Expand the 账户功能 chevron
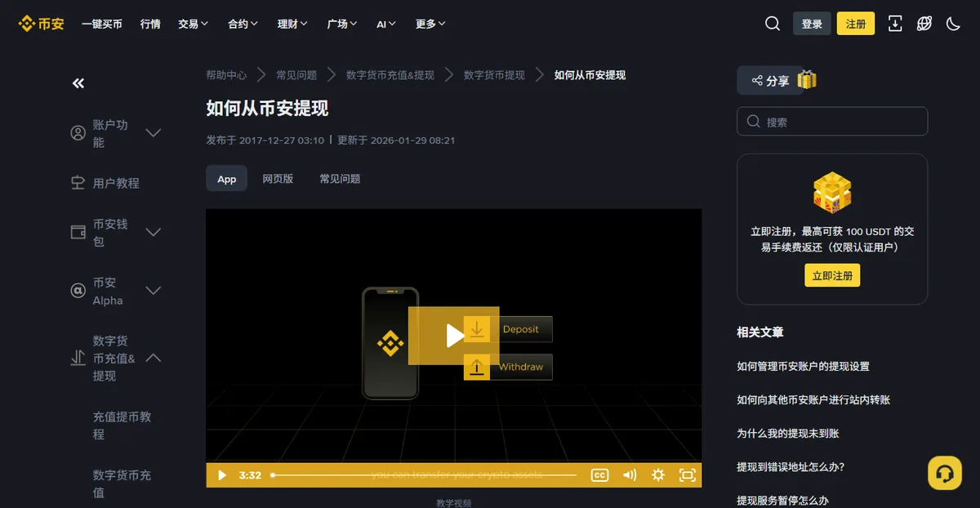Viewport: 980px width, 508px height. click(153, 133)
